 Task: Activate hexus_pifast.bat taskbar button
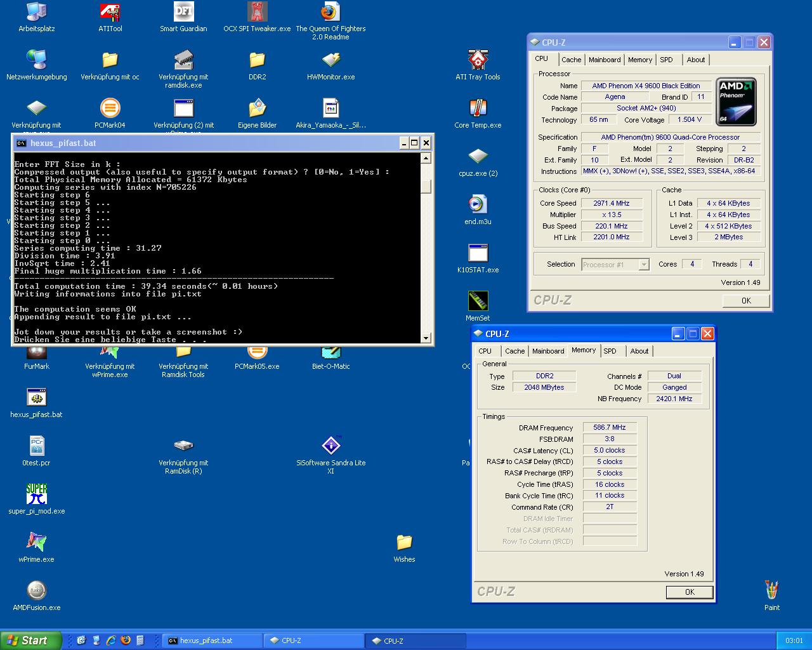(x=212, y=641)
